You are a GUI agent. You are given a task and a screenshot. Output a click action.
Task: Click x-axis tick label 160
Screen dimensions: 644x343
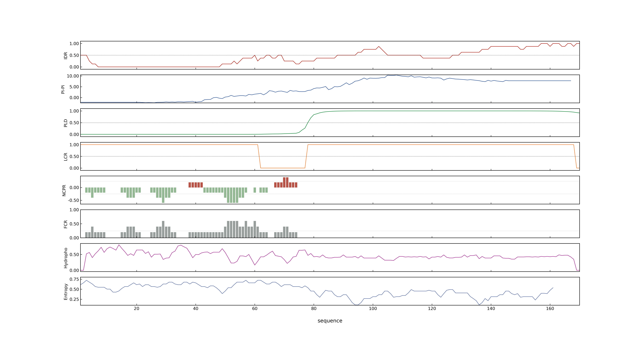(x=550, y=308)
